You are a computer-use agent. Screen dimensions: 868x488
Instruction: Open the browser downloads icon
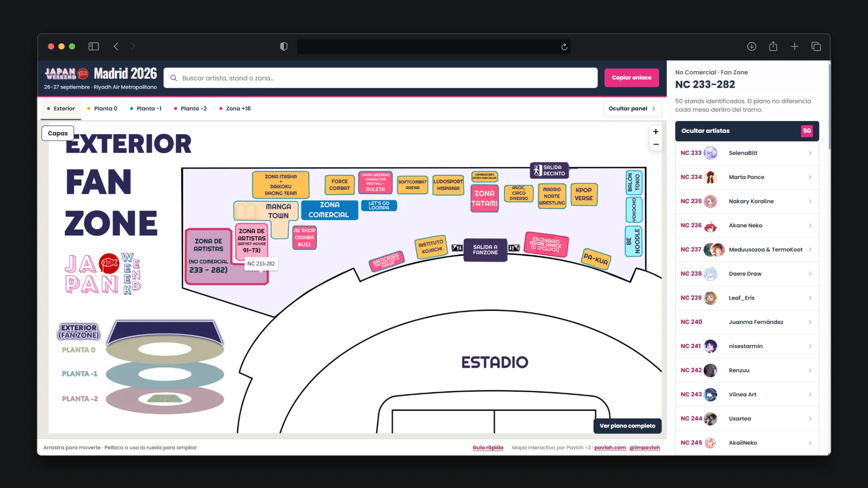[x=751, y=47]
